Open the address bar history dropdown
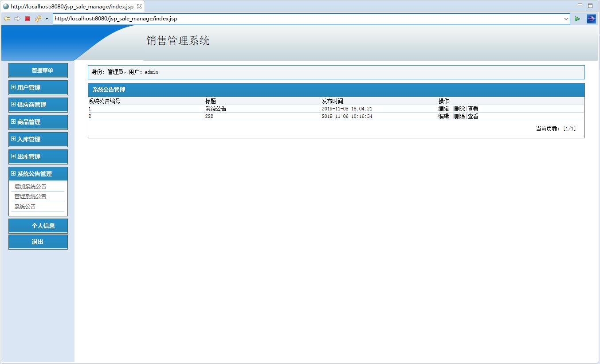Viewport: 600px width, 364px height. pos(566,19)
